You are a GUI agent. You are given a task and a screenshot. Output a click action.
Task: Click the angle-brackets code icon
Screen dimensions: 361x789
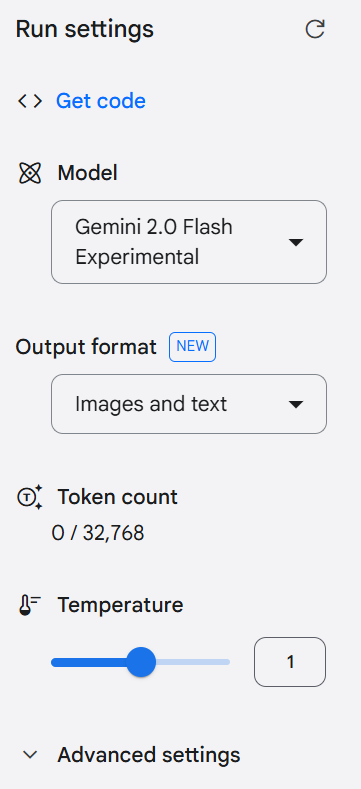(x=30, y=101)
